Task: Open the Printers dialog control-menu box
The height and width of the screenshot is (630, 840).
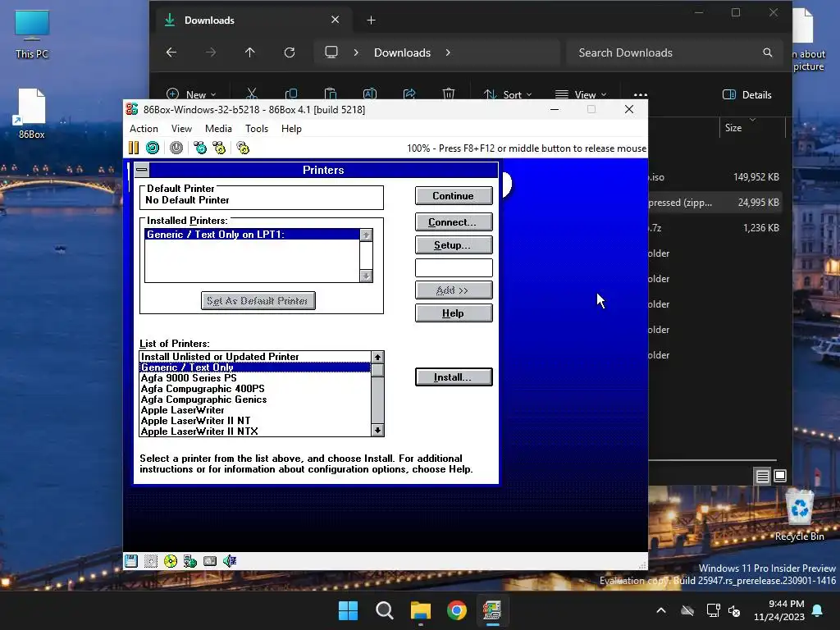Action: tap(141, 170)
